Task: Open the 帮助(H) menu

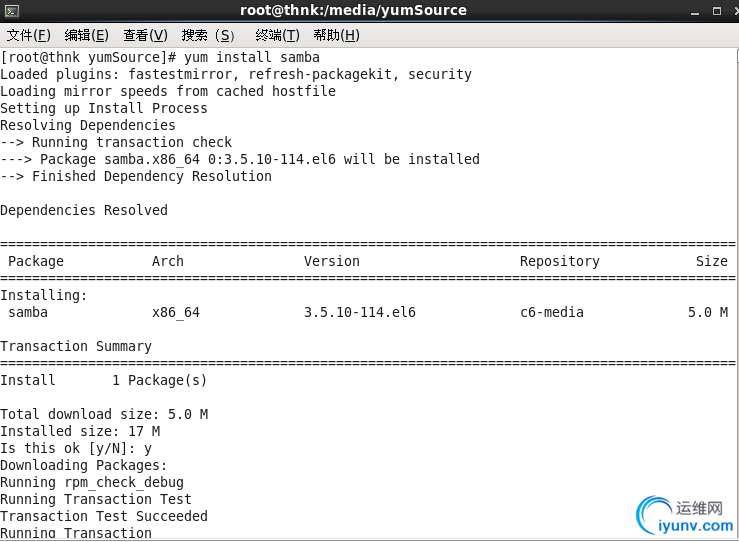Action: click(336, 35)
